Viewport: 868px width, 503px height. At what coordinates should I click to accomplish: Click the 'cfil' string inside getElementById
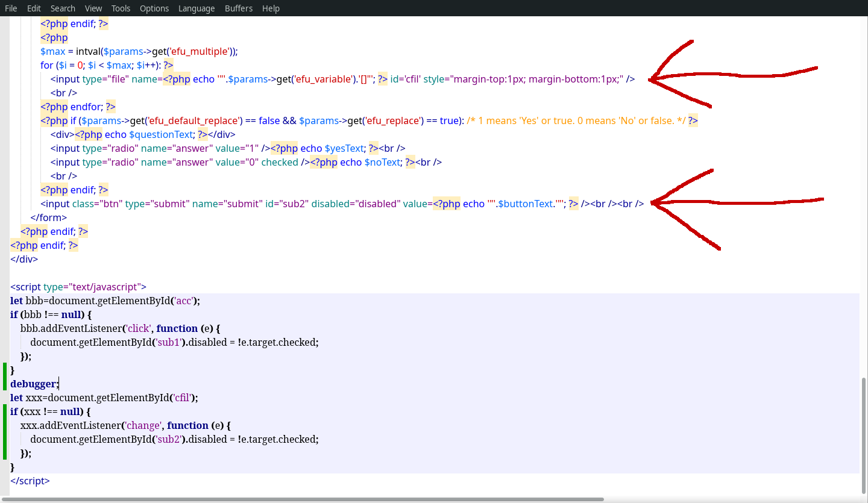point(181,398)
